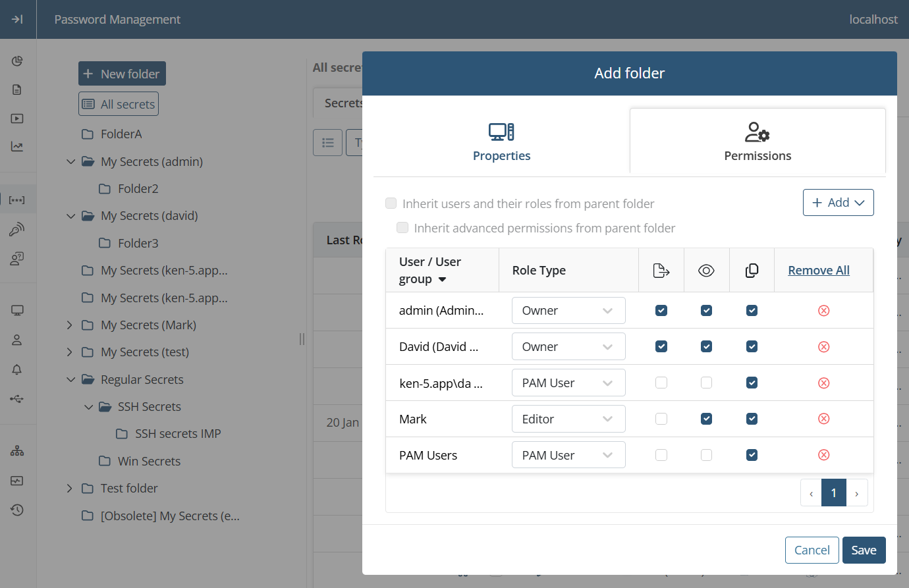This screenshot has width=909, height=588.
Task: Open Editor role dropdown for Mark
Action: (x=568, y=419)
